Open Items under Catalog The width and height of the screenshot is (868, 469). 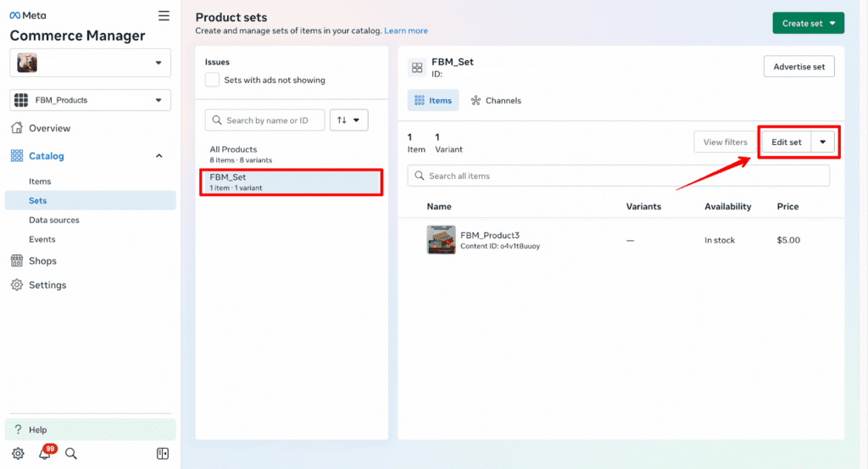40,181
